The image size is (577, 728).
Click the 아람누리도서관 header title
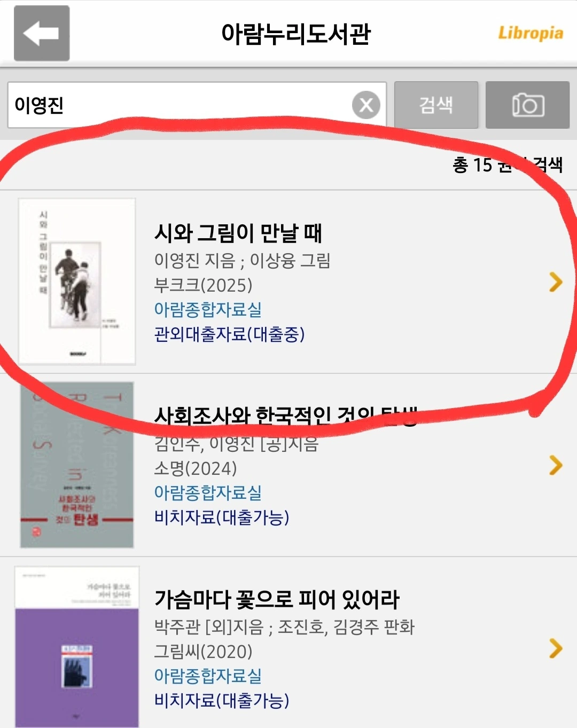[x=296, y=34]
